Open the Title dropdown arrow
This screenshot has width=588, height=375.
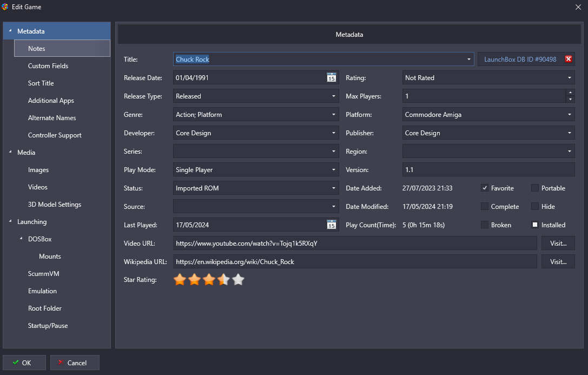[469, 59]
